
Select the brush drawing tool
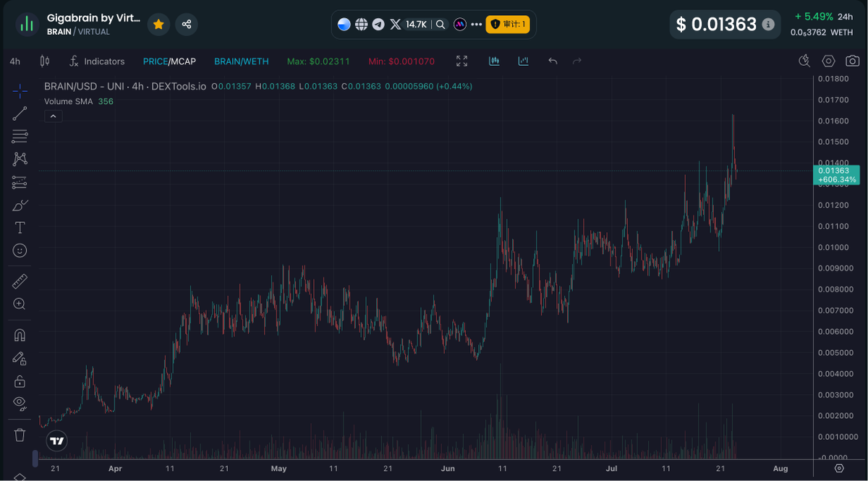(20, 205)
